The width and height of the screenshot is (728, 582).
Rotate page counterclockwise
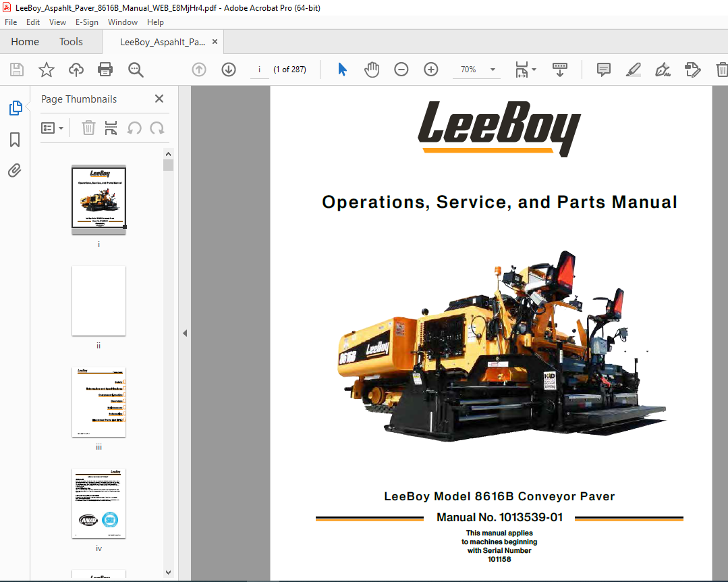(134, 128)
